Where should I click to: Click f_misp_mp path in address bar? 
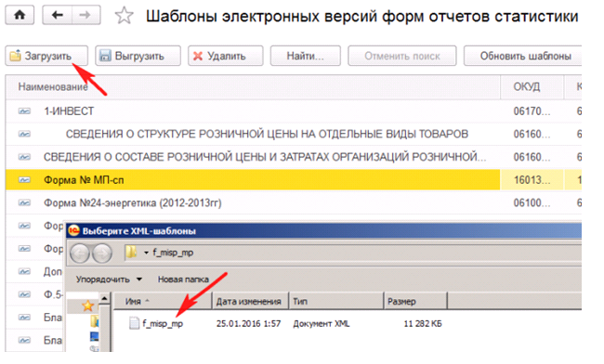click(x=173, y=253)
